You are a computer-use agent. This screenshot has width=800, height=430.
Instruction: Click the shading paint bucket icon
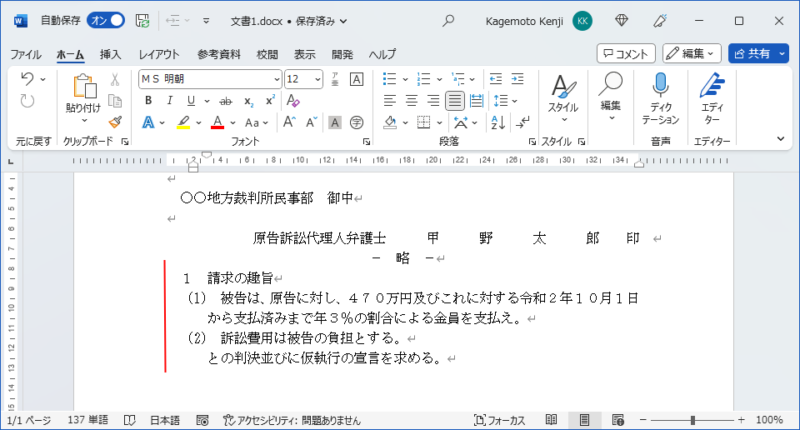pyautogui.click(x=390, y=122)
